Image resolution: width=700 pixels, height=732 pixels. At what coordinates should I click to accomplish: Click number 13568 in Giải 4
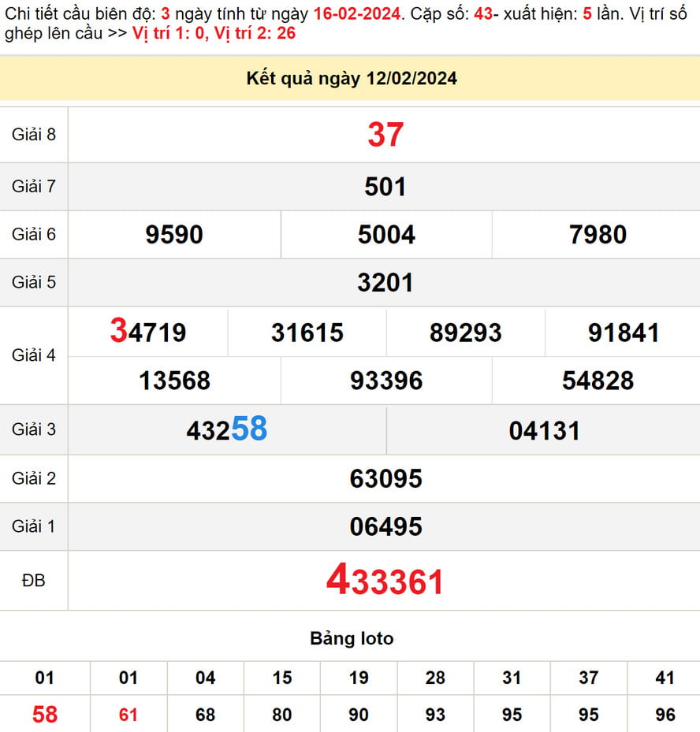pos(174,381)
